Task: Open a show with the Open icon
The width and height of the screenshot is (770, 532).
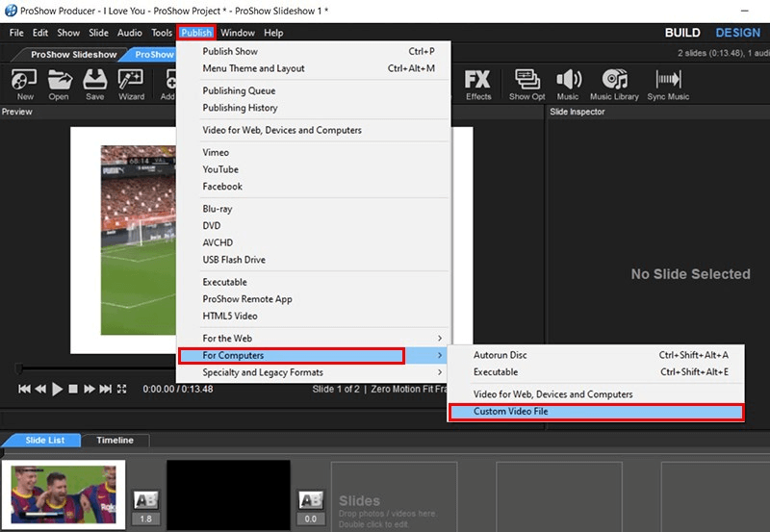Action: (x=60, y=83)
